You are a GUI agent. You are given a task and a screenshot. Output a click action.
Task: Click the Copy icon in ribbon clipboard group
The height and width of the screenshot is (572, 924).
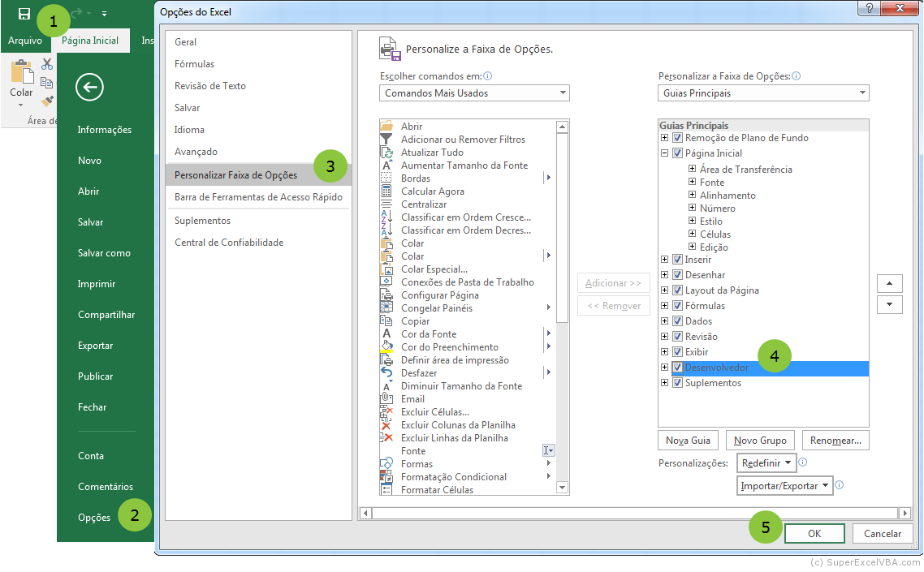tap(47, 83)
